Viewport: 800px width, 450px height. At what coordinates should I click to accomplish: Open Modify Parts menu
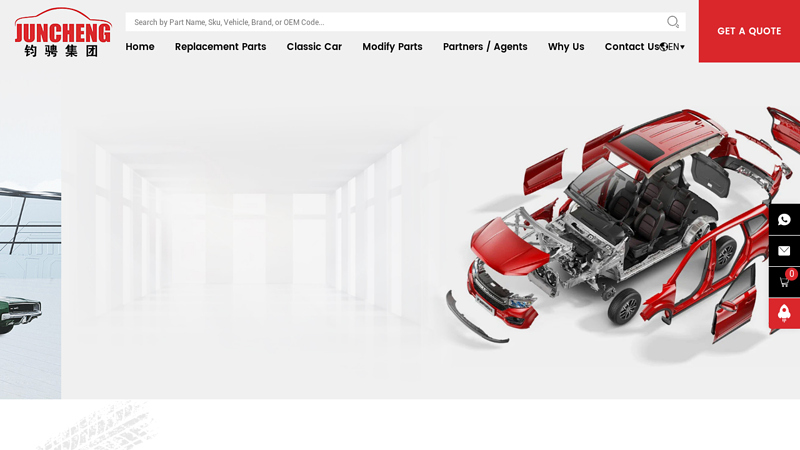point(392,47)
